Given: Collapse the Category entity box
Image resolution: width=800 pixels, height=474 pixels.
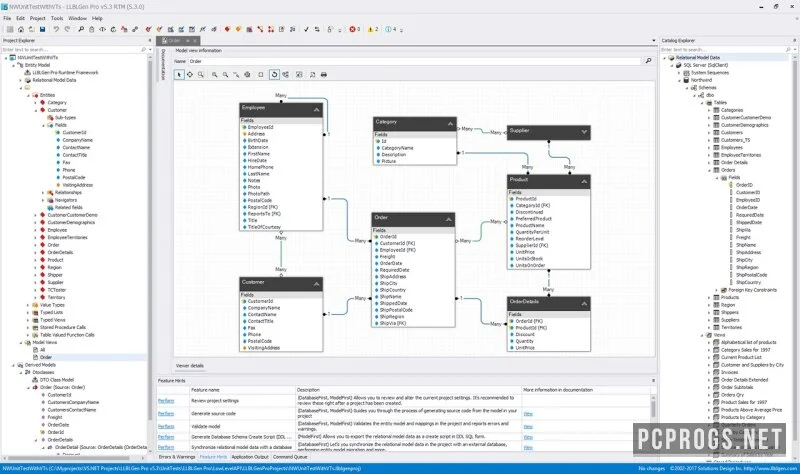Looking at the screenshot, I should click(451, 123).
